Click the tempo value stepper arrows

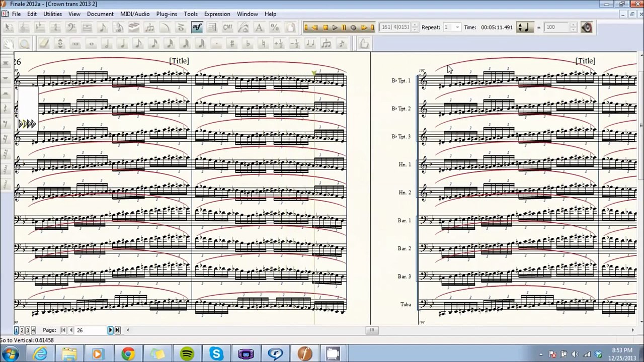[574, 27]
